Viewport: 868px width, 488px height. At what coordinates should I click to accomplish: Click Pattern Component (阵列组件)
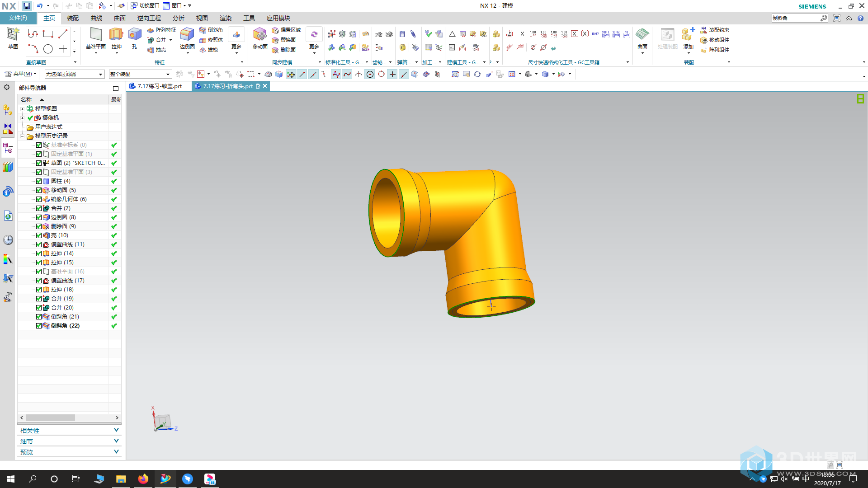(715, 50)
